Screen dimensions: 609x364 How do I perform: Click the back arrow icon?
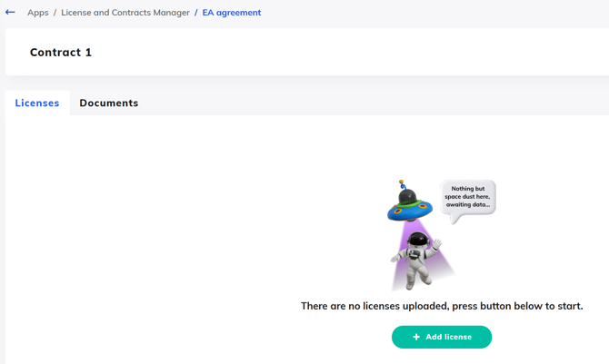(10, 13)
